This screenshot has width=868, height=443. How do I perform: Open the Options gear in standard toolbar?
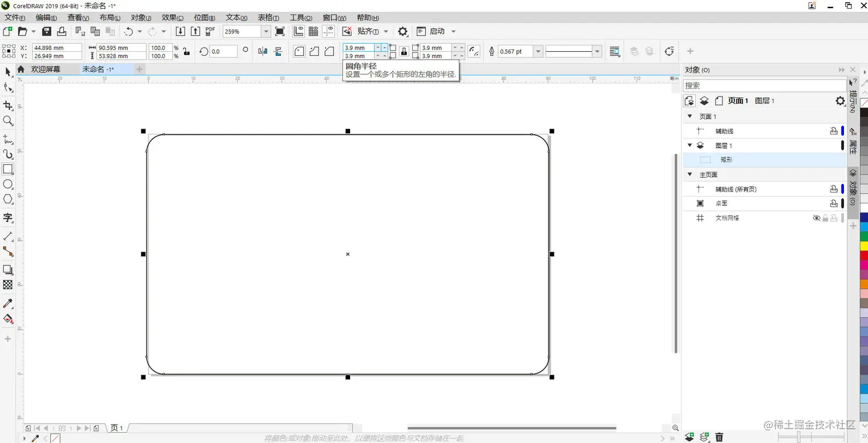(x=403, y=32)
